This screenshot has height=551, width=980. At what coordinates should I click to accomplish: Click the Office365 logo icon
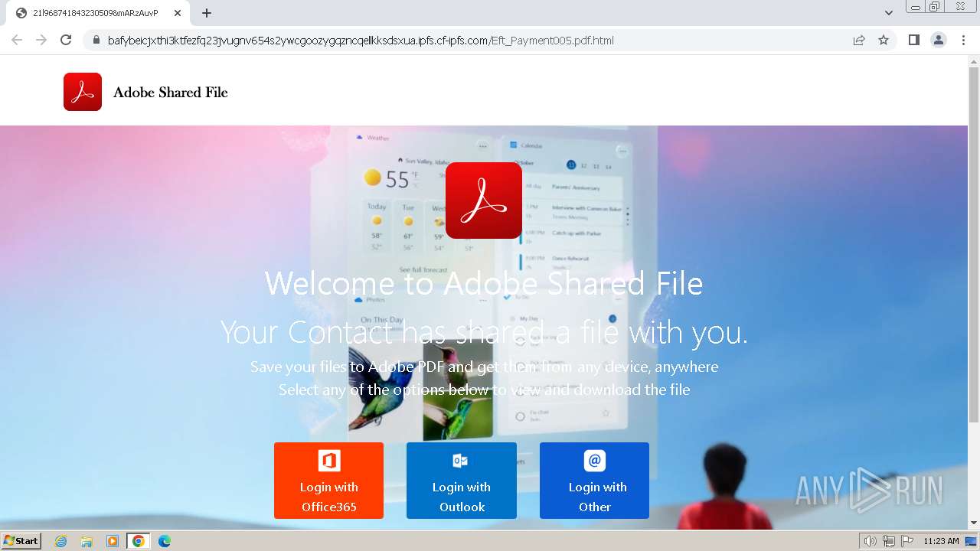click(329, 461)
